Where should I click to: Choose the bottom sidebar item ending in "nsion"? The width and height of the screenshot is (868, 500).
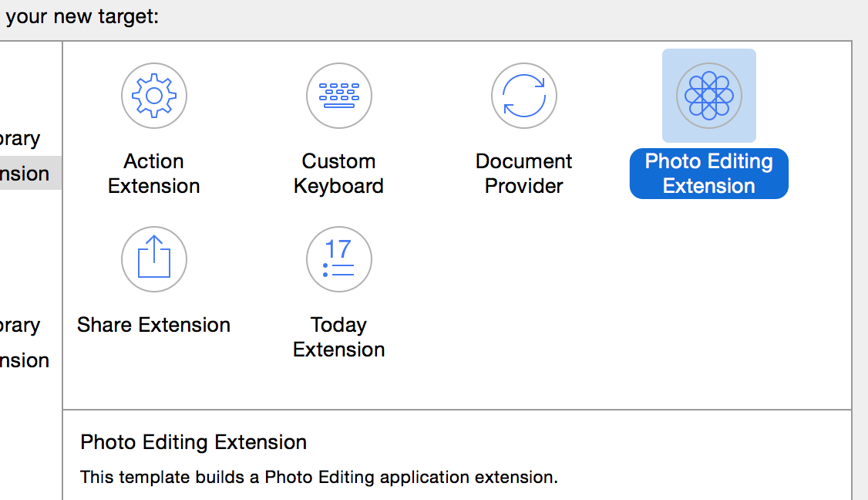click(25, 360)
